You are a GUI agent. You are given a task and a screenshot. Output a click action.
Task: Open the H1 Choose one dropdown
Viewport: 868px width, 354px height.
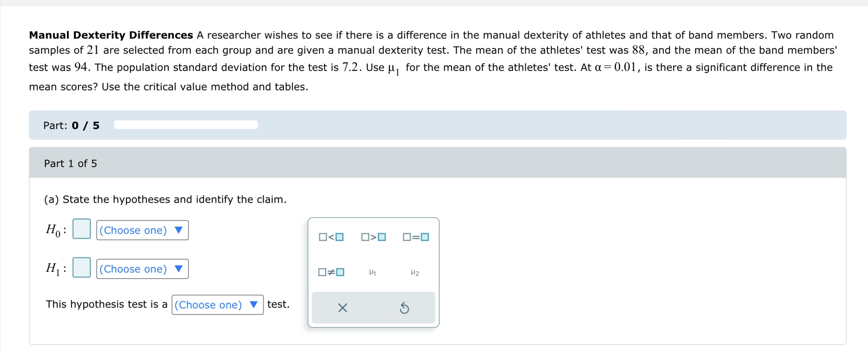(142, 269)
